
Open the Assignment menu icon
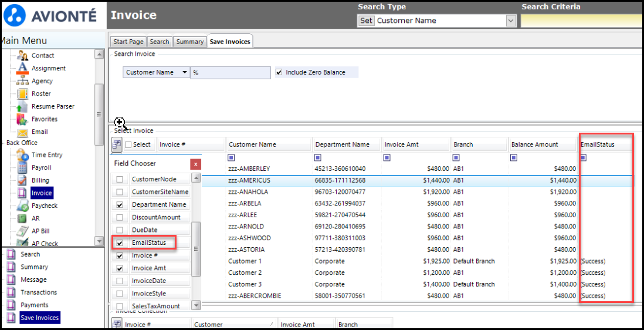22,68
